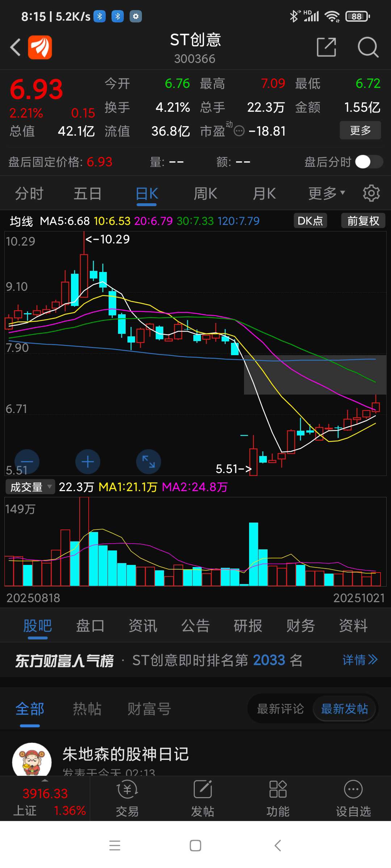This screenshot has width=391, height=868.
Task: Zoom in chart with plus button
Action: tap(88, 462)
